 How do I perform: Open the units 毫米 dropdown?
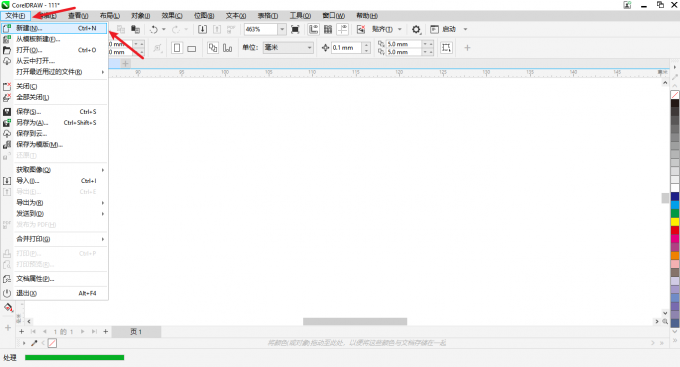click(288, 48)
